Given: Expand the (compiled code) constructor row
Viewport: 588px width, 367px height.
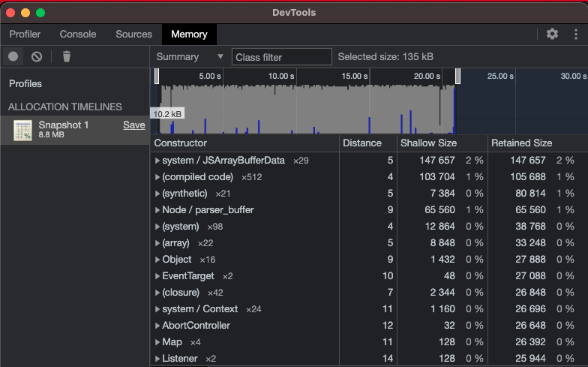Looking at the screenshot, I should coord(157,177).
